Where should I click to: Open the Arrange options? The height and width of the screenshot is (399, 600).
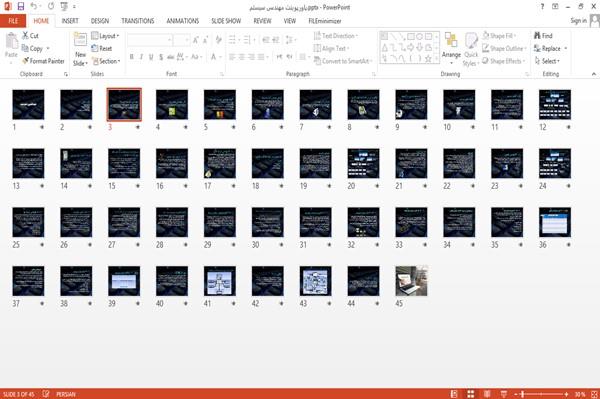pos(451,48)
